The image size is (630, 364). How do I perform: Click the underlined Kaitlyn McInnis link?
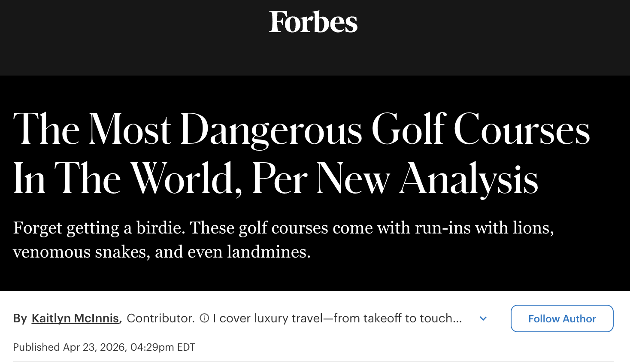tap(75, 318)
